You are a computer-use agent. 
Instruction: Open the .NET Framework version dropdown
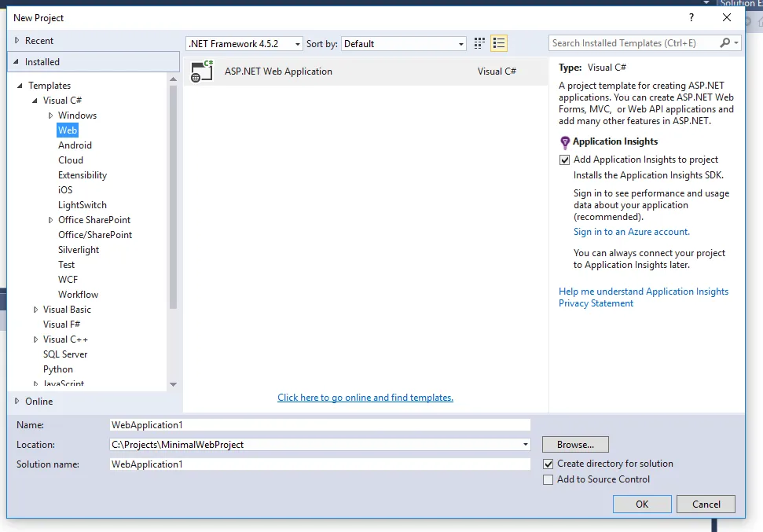pos(244,44)
